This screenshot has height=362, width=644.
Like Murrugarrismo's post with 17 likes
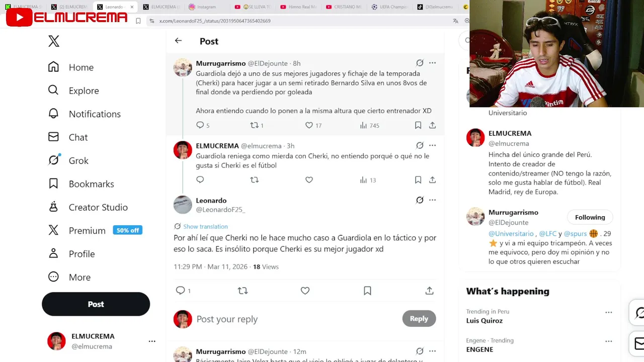[309, 125]
